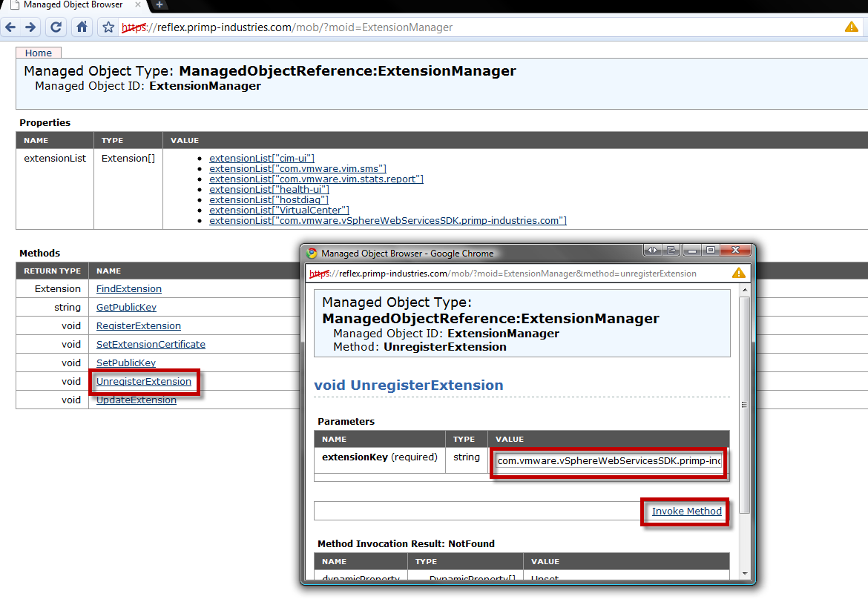This screenshot has width=868, height=599.
Task: Open a new tab with the plus button
Action: tap(160, 4)
